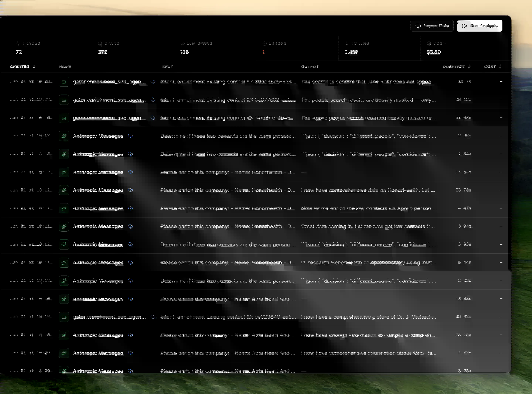Click the sparkle icon in the 5.44s row
The height and width of the screenshot is (394, 532).
tap(64, 263)
